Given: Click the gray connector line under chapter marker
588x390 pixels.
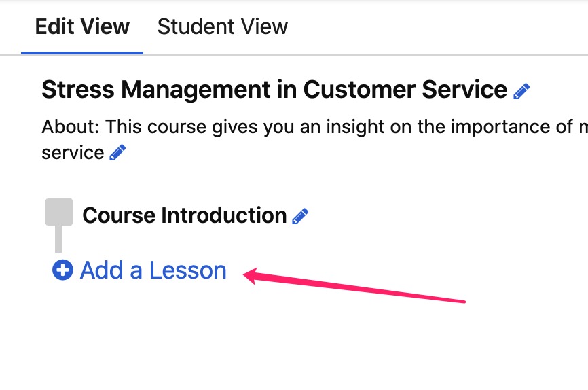Looking at the screenshot, I should (58, 238).
